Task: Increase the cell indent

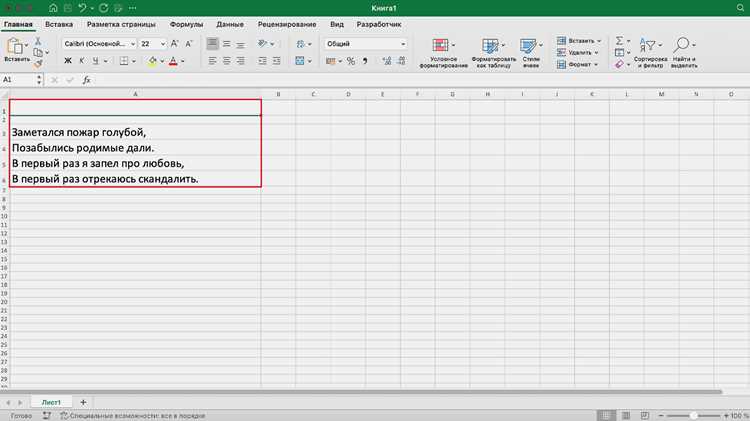Action: pyautogui.click(x=276, y=61)
